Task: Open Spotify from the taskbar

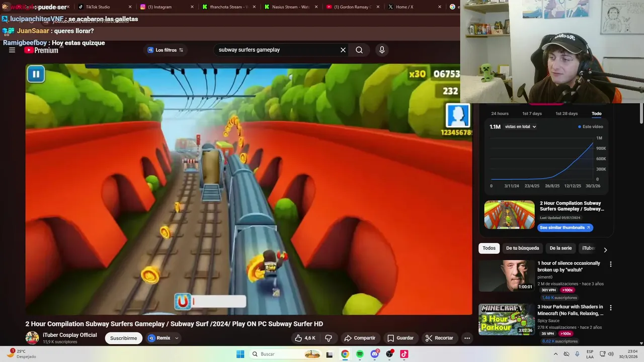Action: (360, 354)
